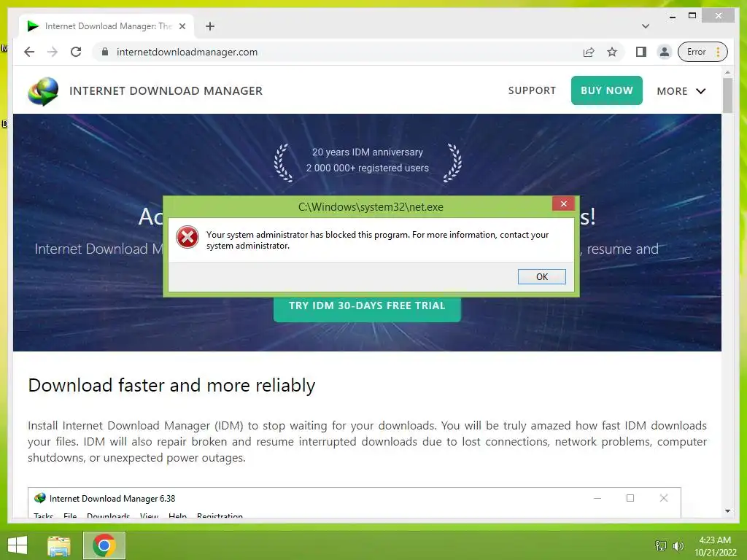Image resolution: width=747 pixels, height=560 pixels.
Task: Open the Chrome profile avatar
Action: pyautogui.click(x=664, y=52)
